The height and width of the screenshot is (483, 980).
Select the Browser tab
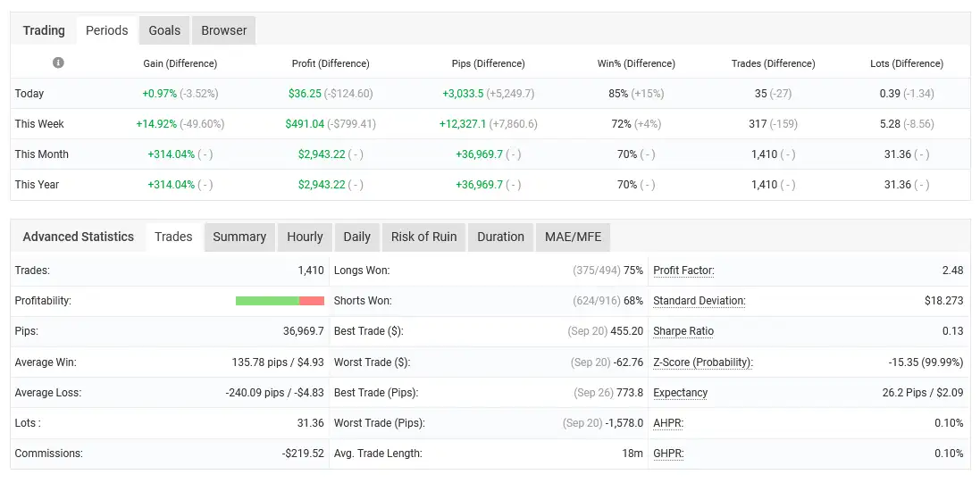click(x=223, y=30)
